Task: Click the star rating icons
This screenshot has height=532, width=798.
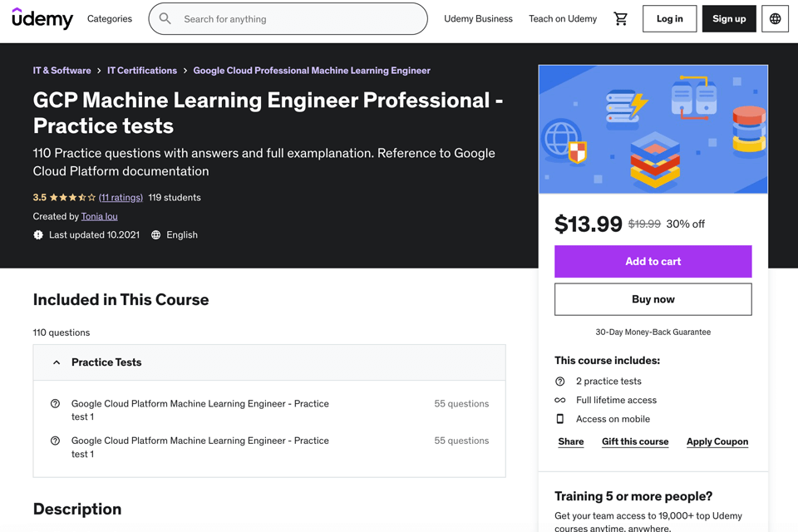Action: pos(72,198)
